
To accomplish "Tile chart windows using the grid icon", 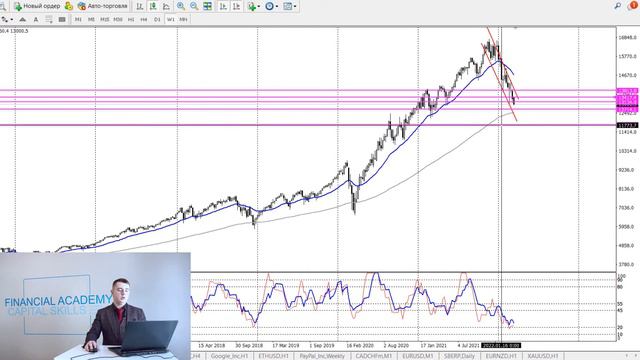I will pos(207,6).
